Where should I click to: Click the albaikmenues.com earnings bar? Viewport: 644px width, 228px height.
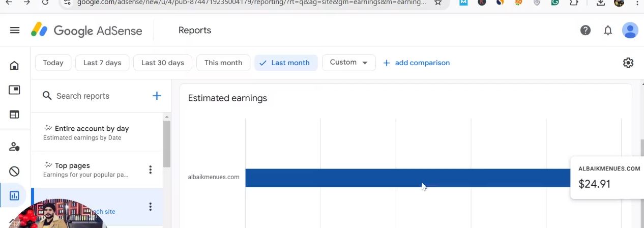tap(408, 178)
